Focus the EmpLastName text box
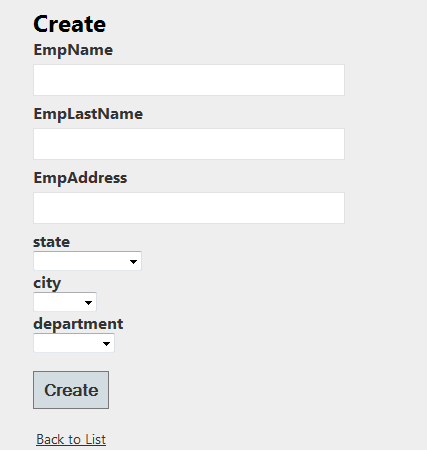 coord(189,144)
